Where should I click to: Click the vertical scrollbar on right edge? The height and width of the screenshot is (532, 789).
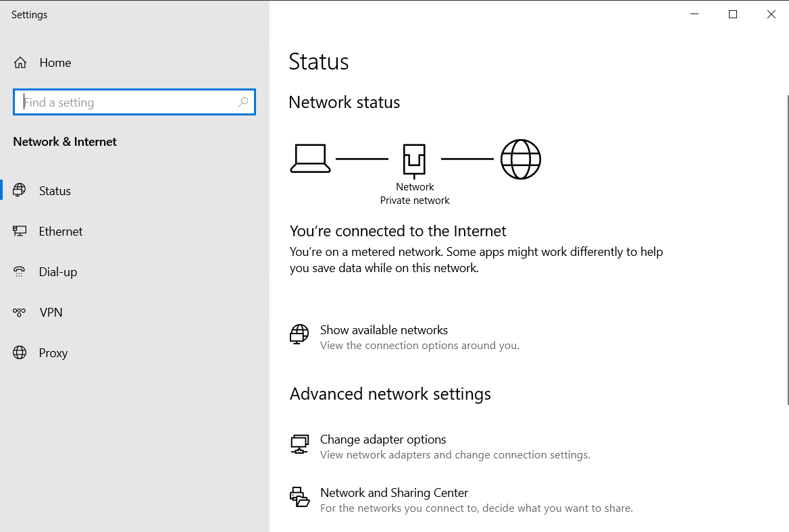click(788, 249)
